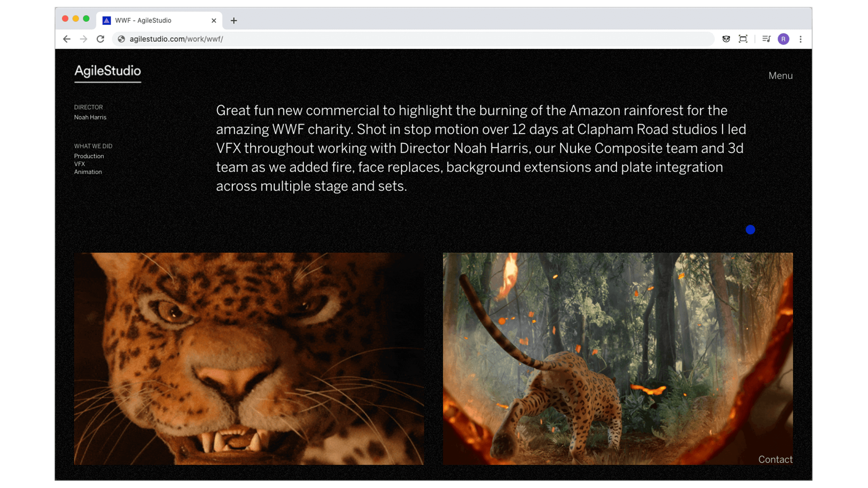This screenshot has width=868, height=488.
Task: Click the Contact link
Action: (775, 459)
